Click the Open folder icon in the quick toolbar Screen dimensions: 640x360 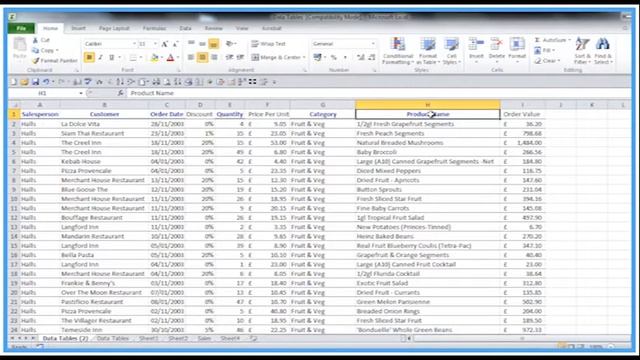(x=24, y=82)
